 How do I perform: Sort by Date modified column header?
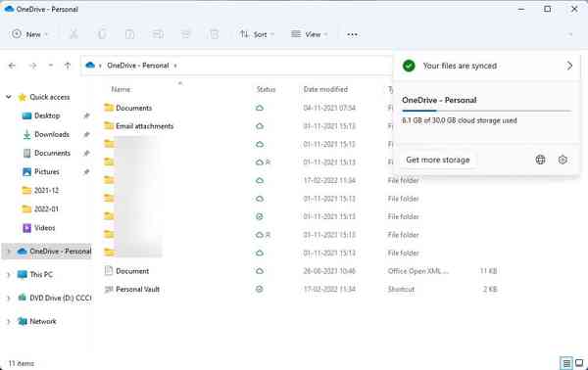[325, 89]
